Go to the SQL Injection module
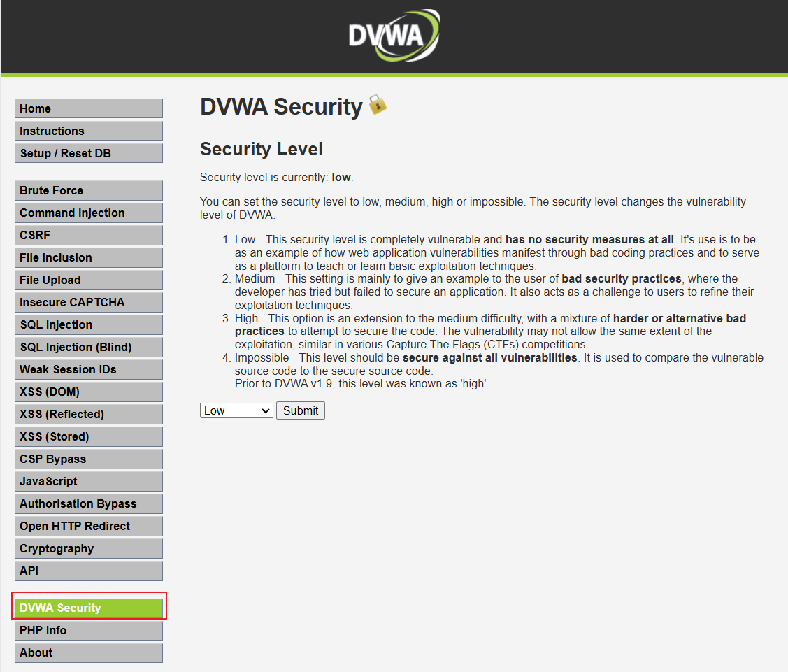 (x=88, y=324)
